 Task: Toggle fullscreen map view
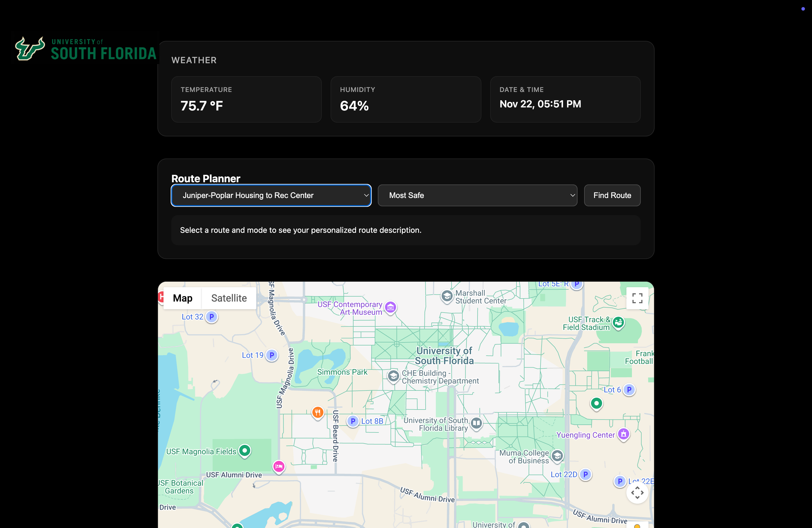(x=637, y=298)
